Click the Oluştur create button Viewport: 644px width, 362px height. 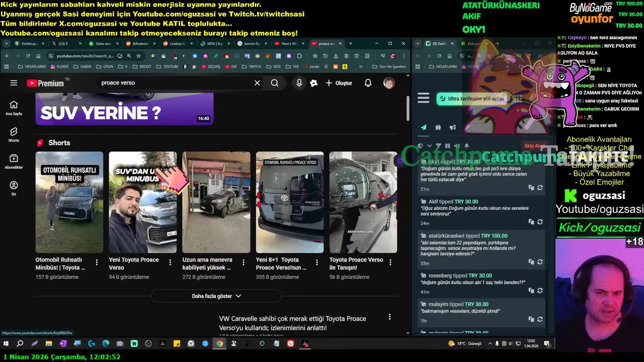[339, 83]
